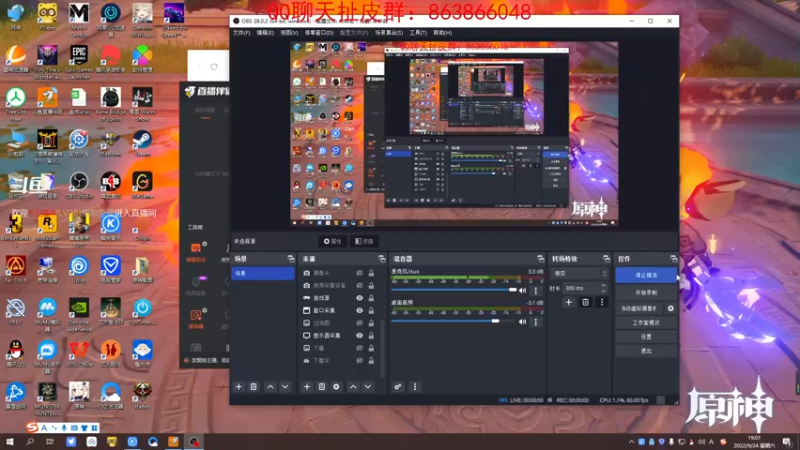Open Far Cry 6 desktop shortcut
This screenshot has width=800, height=450.
16,269
